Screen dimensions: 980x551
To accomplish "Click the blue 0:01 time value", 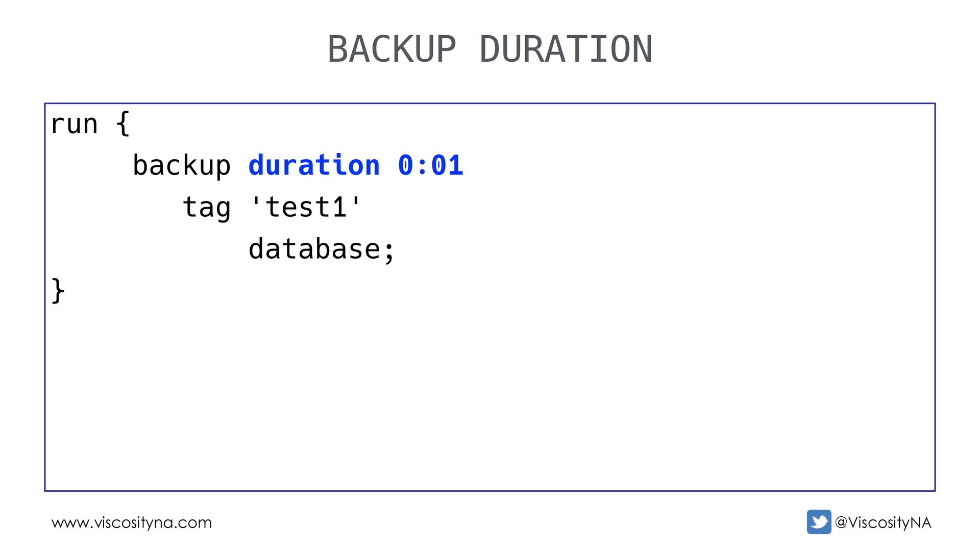I will point(430,165).
